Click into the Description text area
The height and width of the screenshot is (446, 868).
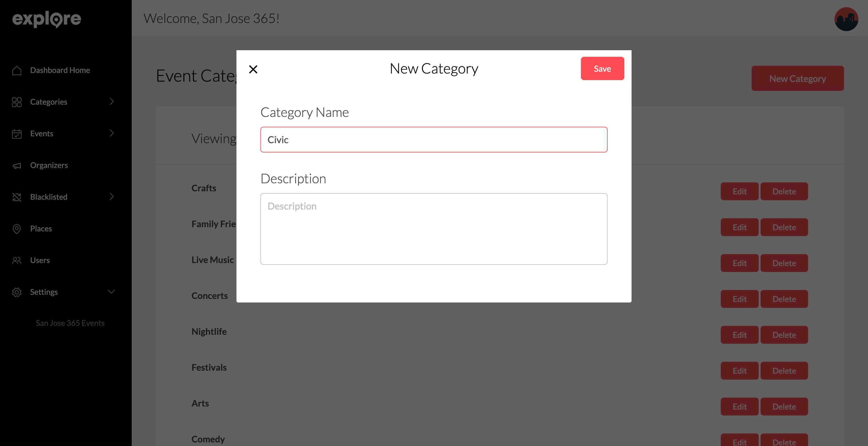[434, 229]
